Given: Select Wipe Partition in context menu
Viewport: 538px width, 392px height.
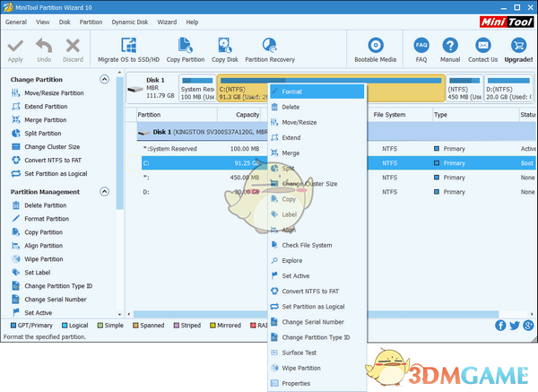Looking at the screenshot, I should pos(301,368).
